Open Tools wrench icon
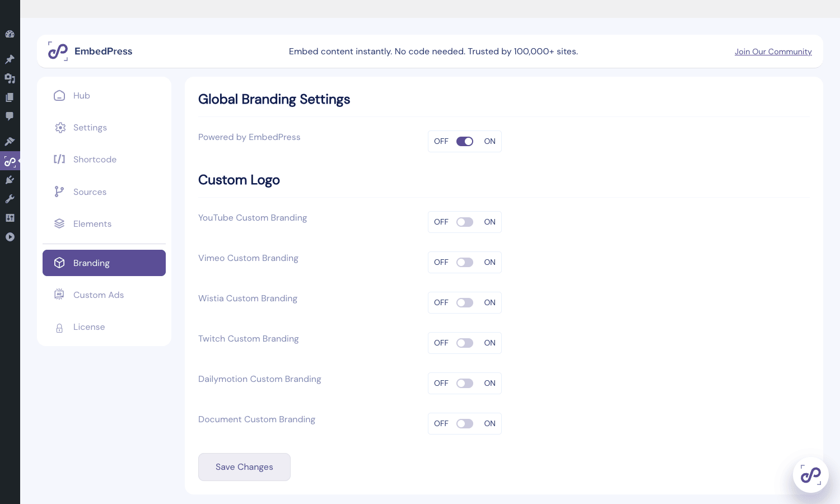Screen dimensions: 840x504 pyautogui.click(x=10, y=199)
